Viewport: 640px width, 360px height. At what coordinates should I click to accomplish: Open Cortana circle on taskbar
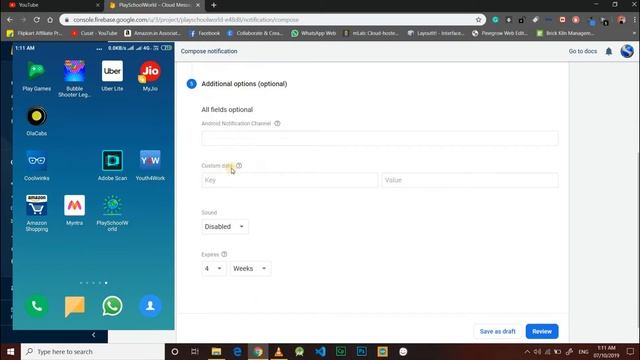(x=175, y=351)
